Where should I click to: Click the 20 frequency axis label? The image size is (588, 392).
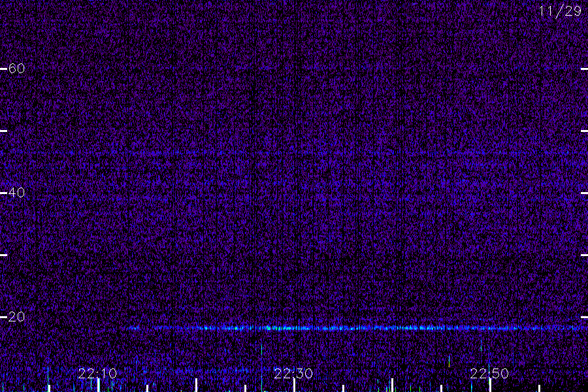tap(16, 317)
